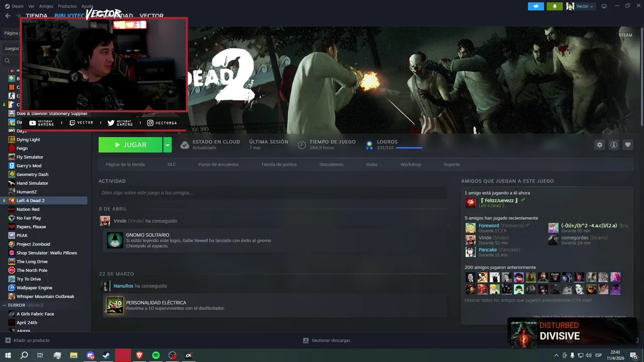Open game settings gear for Left 4 Dead 2

coord(599,145)
